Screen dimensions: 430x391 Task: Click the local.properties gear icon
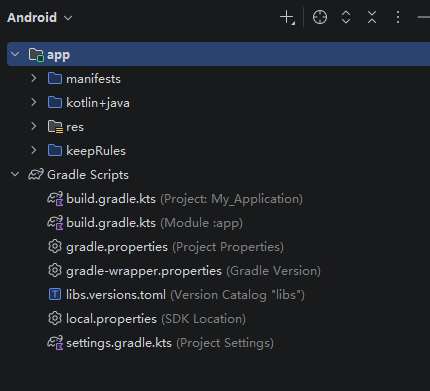pyautogui.click(x=55, y=318)
